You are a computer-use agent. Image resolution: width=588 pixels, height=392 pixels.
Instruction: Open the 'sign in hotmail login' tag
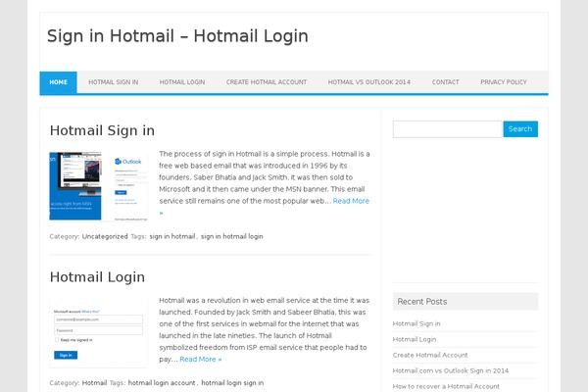click(231, 237)
